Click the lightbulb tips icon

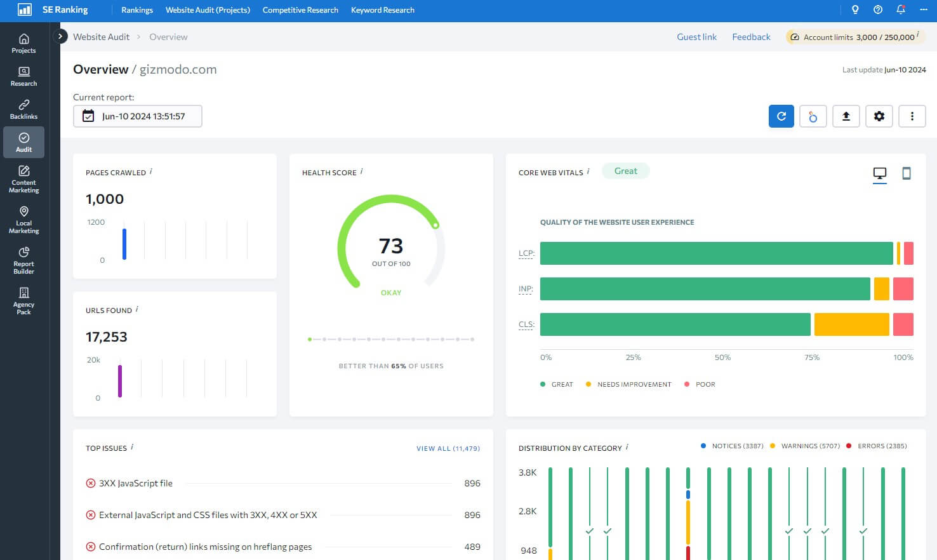[x=855, y=10]
